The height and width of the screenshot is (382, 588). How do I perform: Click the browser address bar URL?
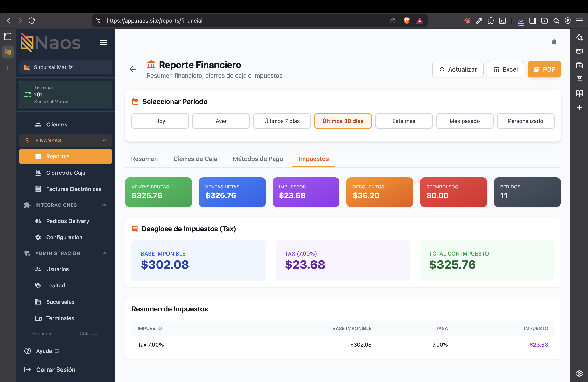pyautogui.click(x=154, y=20)
